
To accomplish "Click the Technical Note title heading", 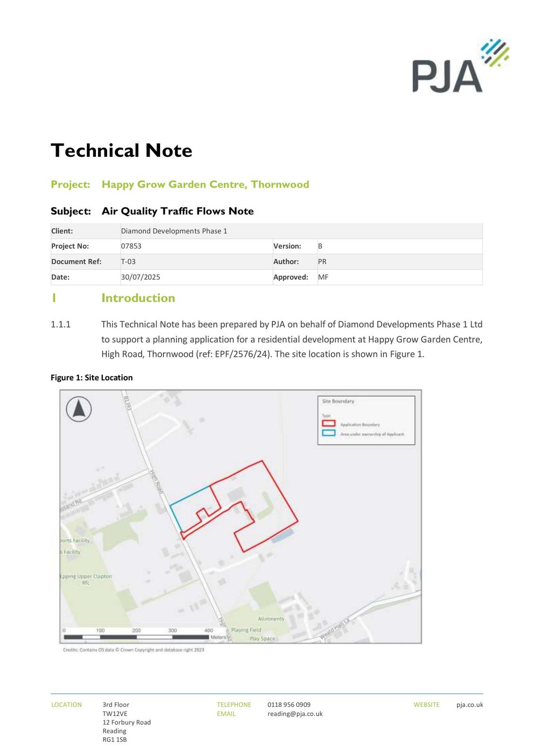I will click(121, 151).
